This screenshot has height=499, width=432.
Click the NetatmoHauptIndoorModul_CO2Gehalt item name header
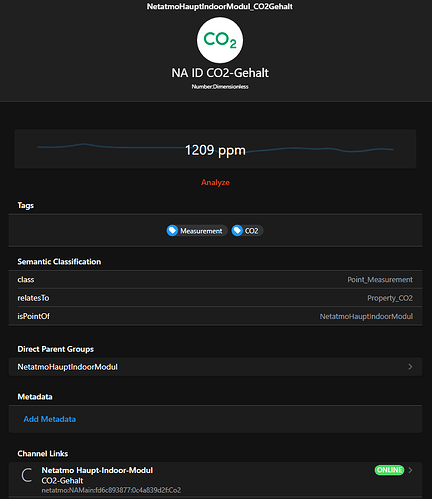click(x=220, y=6)
